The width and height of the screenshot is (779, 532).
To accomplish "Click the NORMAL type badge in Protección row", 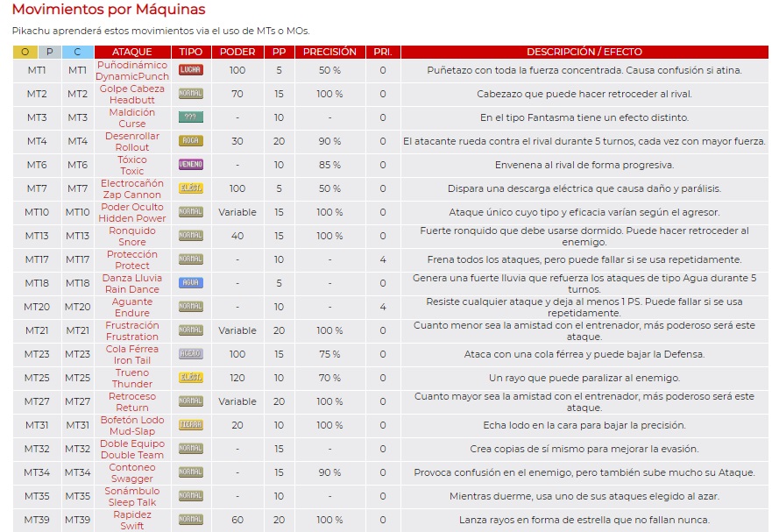I will pyautogui.click(x=191, y=259).
